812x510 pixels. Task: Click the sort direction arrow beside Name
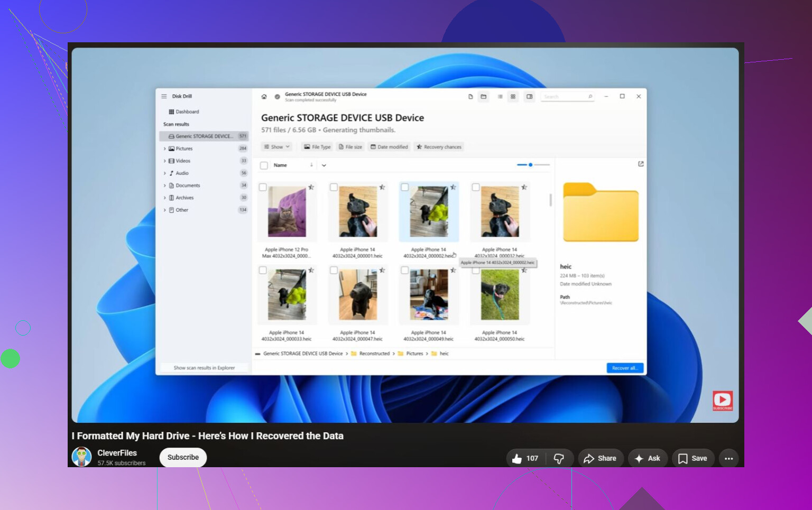coord(311,165)
